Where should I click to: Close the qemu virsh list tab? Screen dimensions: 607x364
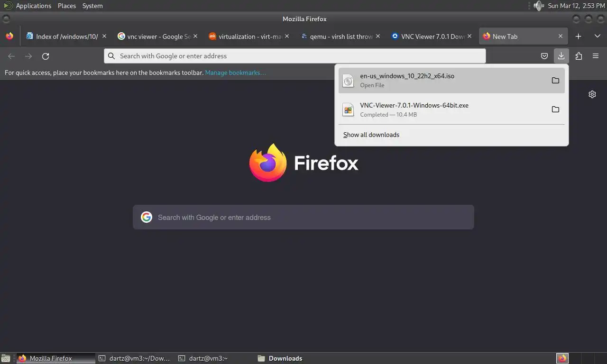pos(378,36)
